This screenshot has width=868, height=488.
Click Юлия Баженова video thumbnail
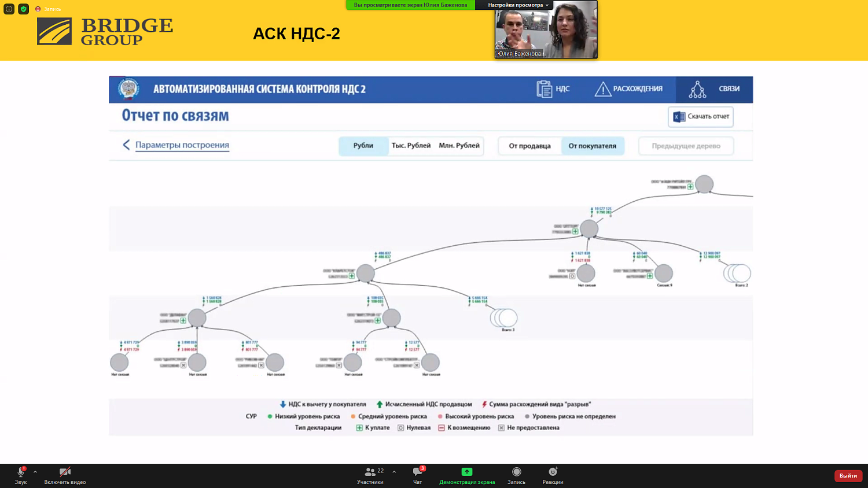[546, 30]
